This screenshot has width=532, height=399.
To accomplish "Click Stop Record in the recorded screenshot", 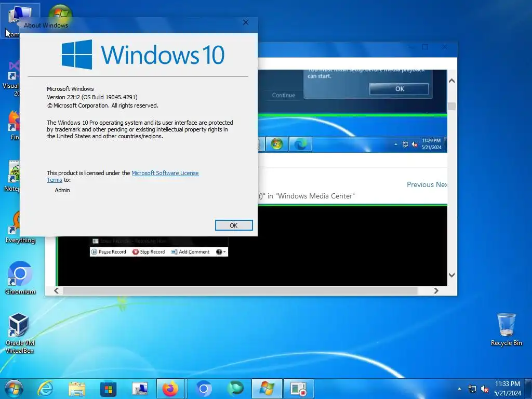I will point(149,252).
